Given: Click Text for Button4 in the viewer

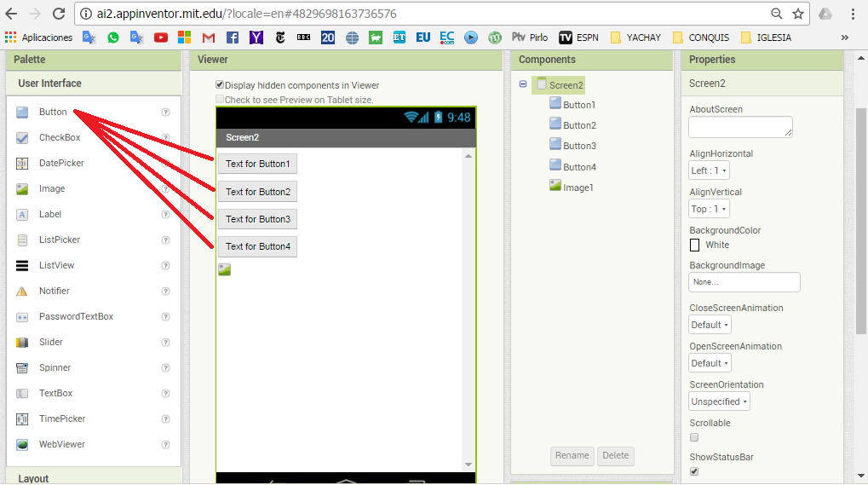Looking at the screenshot, I should point(257,246).
